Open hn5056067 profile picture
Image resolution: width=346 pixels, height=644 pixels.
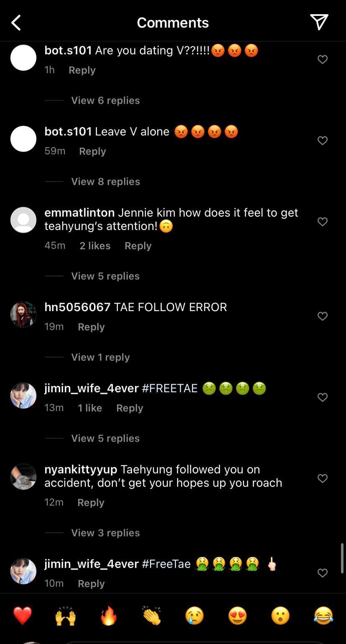click(x=23, y=314)
